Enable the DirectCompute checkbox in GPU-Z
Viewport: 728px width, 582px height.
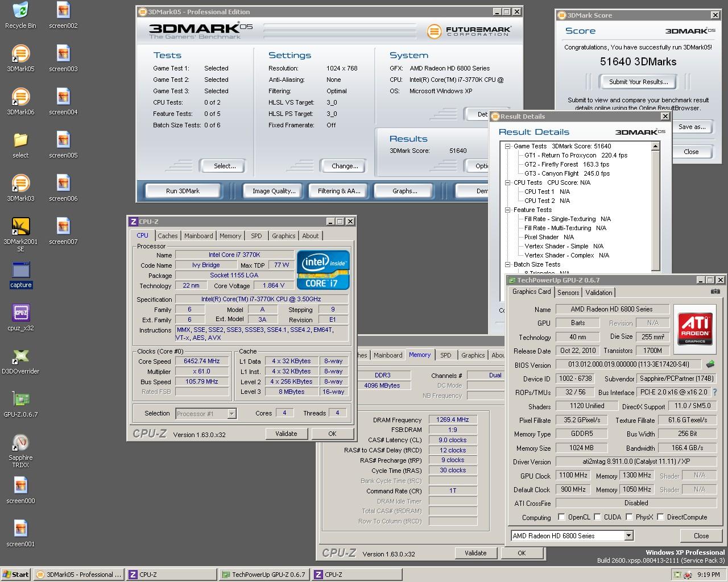[x=660, y=517]
